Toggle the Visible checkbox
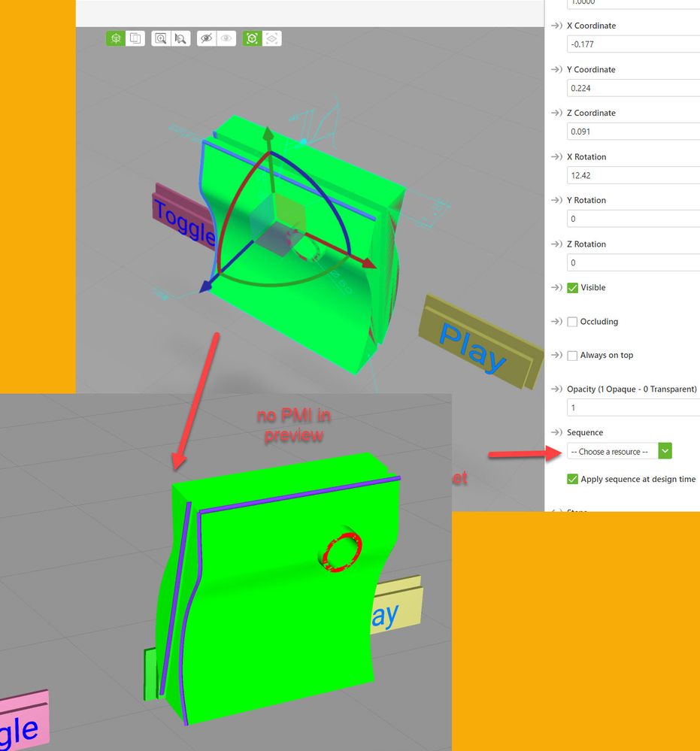The width and height of the screenshot is (700, 751). point(572,287)
